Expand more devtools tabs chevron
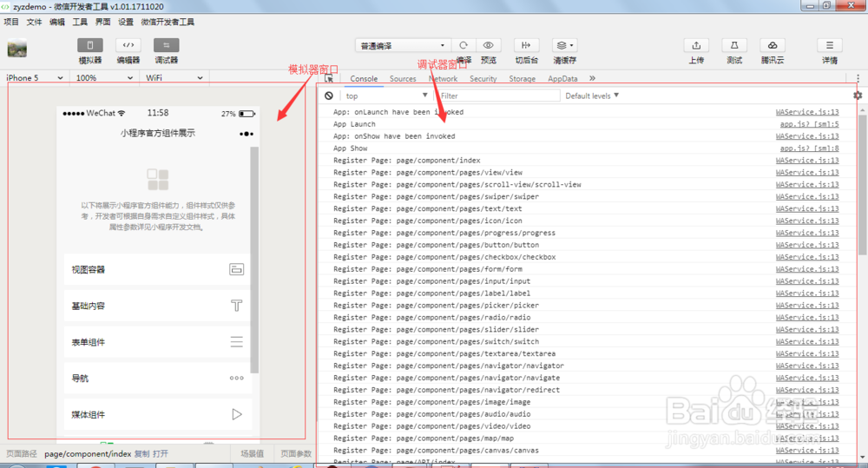Viewport: 868px width, 468px height. click(592, 79)
